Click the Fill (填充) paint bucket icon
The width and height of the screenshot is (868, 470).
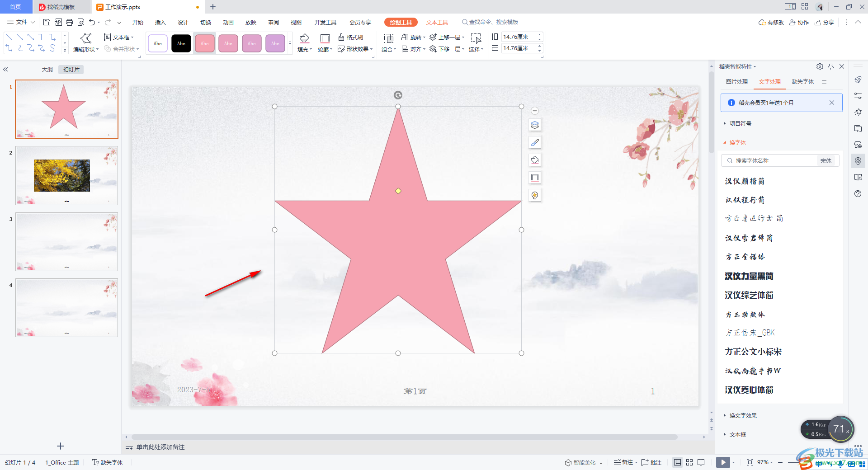click(305, 38)
